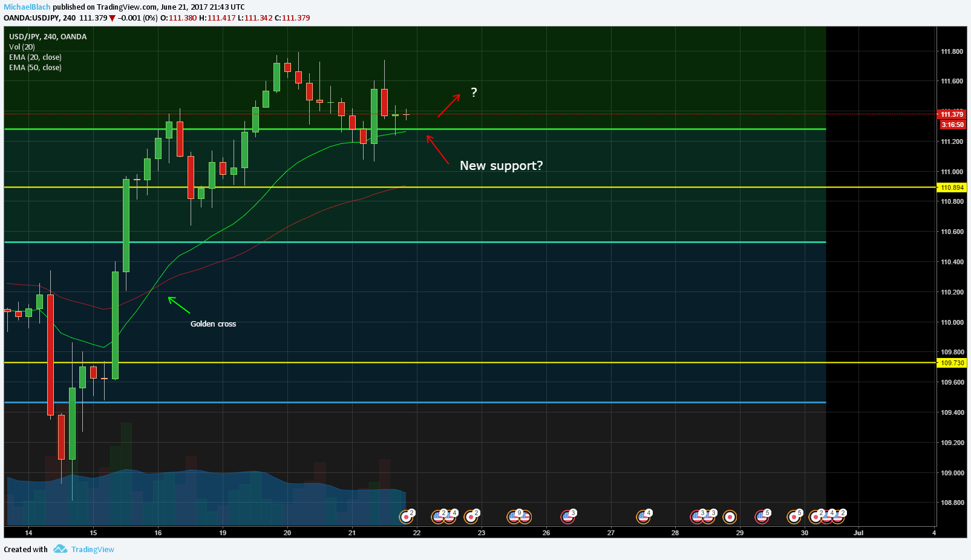This screenshot has width=971, height=560.
Task: Click the red 111.379 current price label
Action: pyautogui.click(x=952, y=114)
